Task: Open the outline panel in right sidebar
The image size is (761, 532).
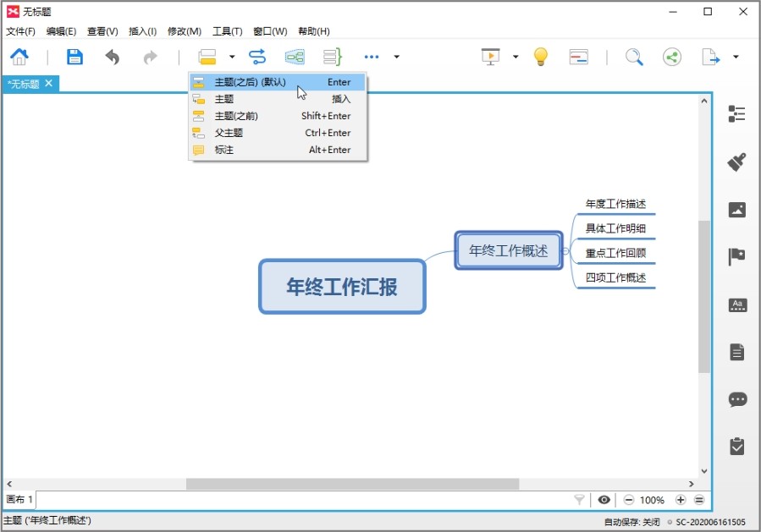Action: point(737,113)
